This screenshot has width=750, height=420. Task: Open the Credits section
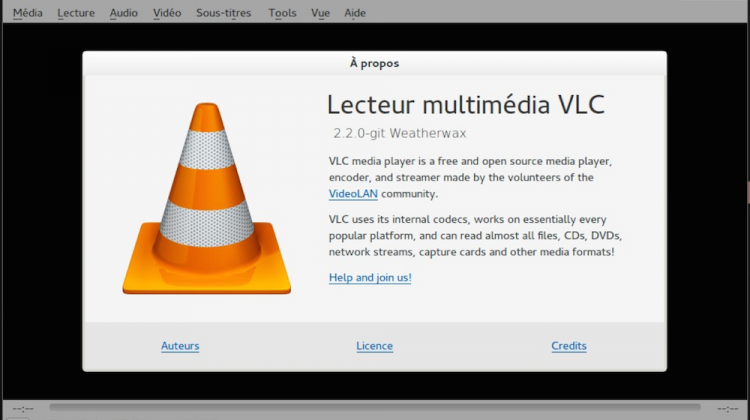tap(568, 346)
